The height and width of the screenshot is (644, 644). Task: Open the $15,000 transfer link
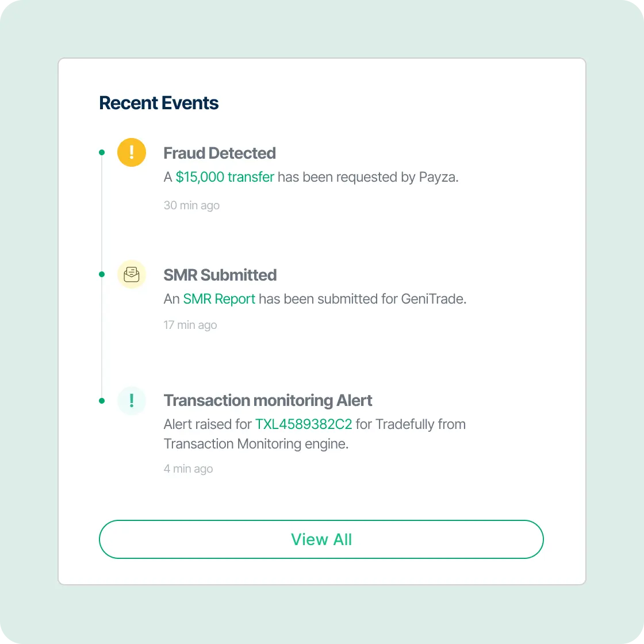click(224, 177)
